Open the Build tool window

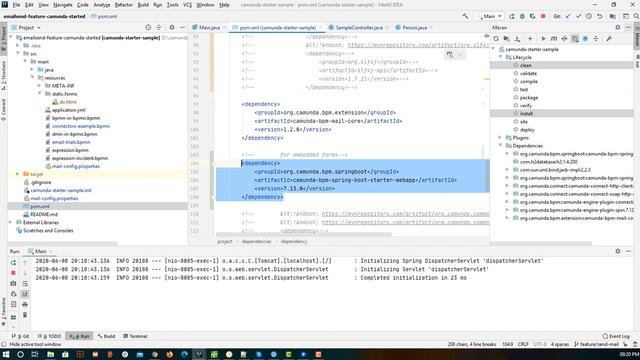click(x=106, y=336)
